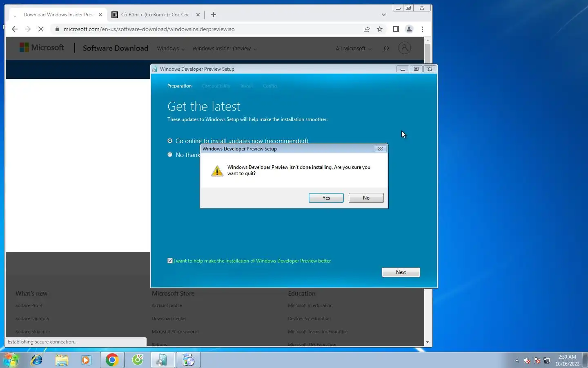Viewport: 588px width, 368px height.
Task: Click the Microsoft logo
Action: point(42,47)
